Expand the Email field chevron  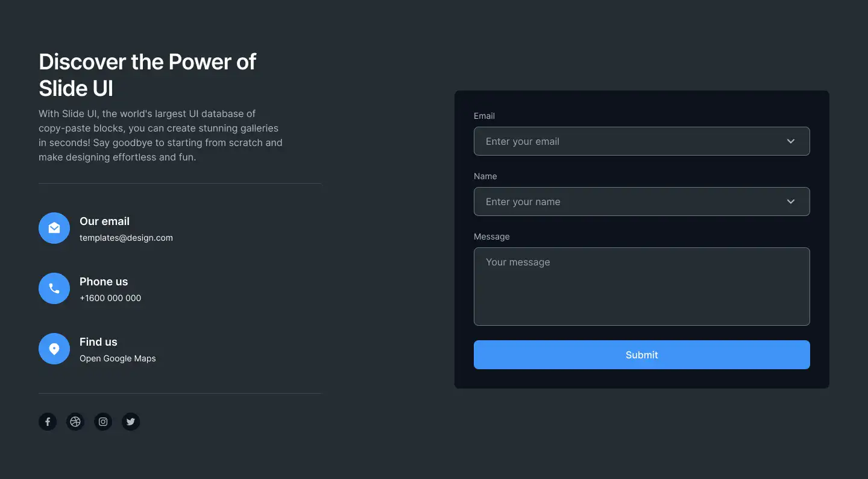791,141
